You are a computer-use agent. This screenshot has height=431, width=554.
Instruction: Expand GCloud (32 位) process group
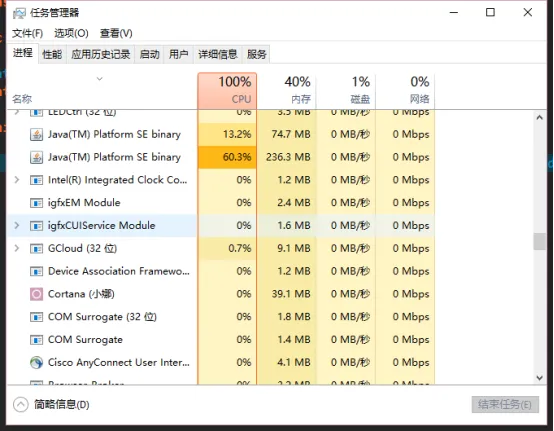pos(17,248)
